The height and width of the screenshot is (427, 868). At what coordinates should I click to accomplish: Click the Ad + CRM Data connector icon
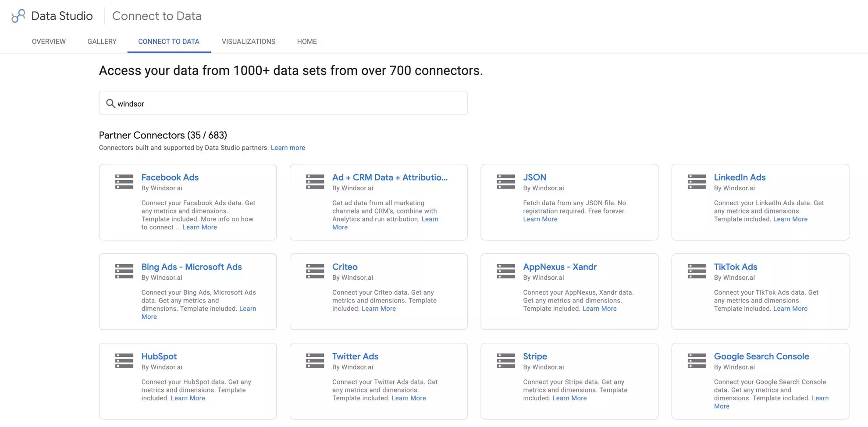click(x=315, y=181)
